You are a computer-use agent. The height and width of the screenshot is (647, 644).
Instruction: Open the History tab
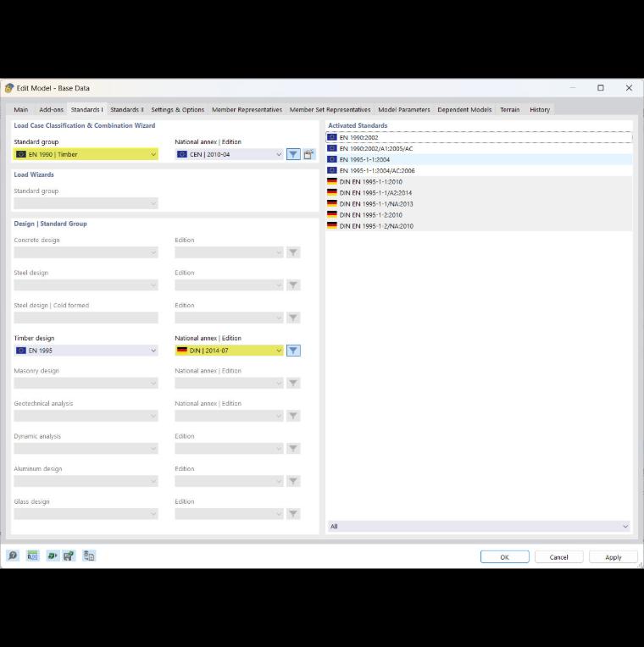tap(540, 109)
